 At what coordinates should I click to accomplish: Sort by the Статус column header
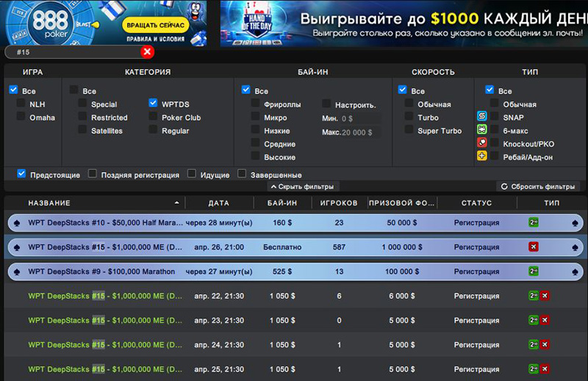click(476, 203)
